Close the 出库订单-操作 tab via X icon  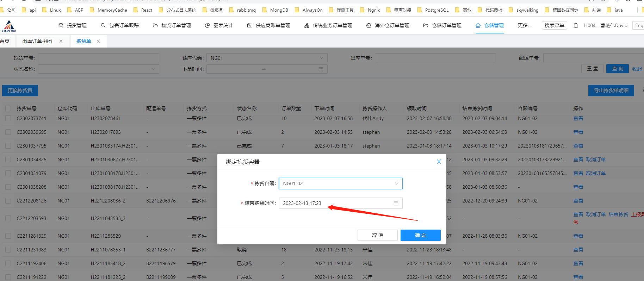(x=61, y=41)
